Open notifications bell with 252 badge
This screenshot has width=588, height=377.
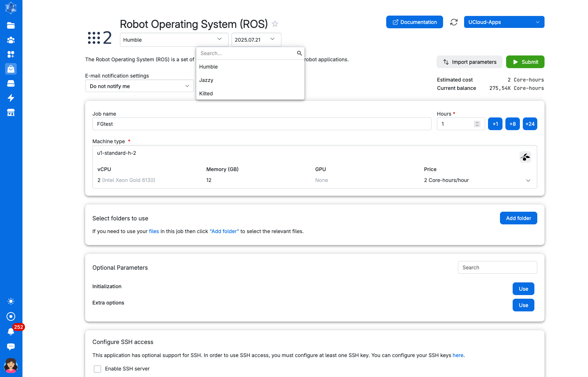tap(11, 331)
